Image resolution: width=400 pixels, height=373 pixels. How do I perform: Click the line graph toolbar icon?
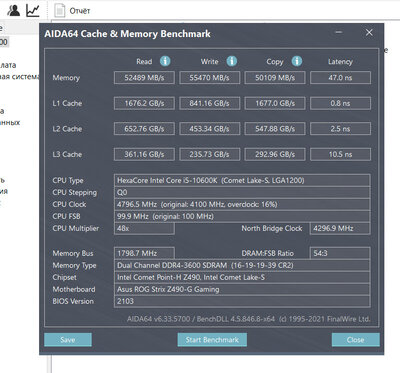[x=33, y=10]
